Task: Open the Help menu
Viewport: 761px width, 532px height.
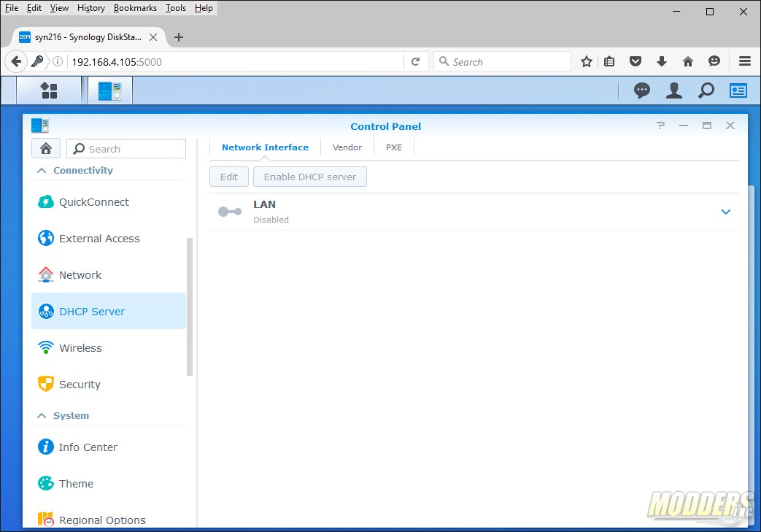Action: (x=204, y=8)
